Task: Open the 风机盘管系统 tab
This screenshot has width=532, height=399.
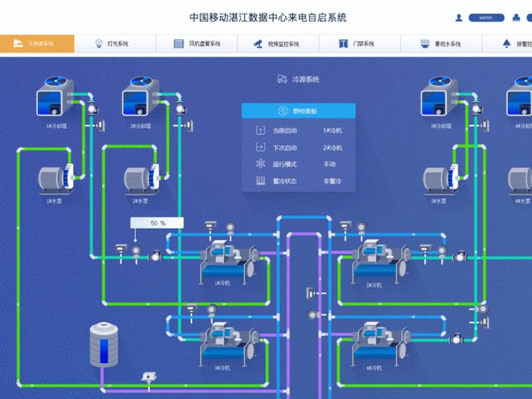Action: [197, 43]
